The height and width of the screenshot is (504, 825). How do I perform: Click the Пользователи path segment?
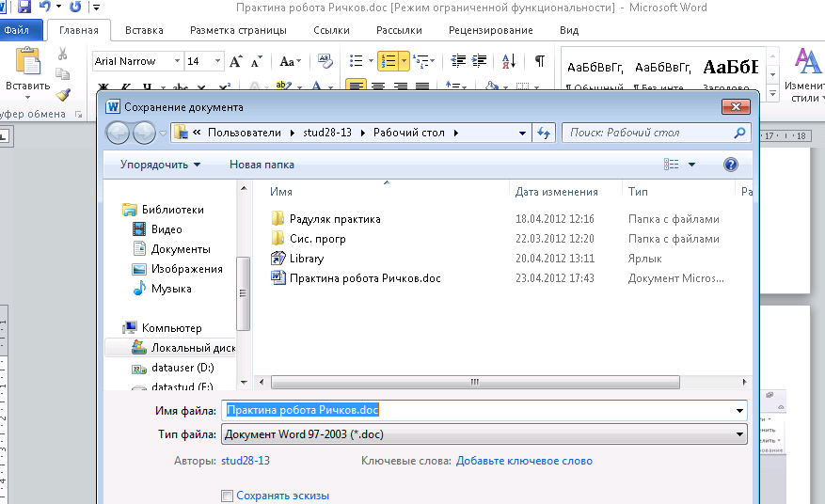[245, 133]
